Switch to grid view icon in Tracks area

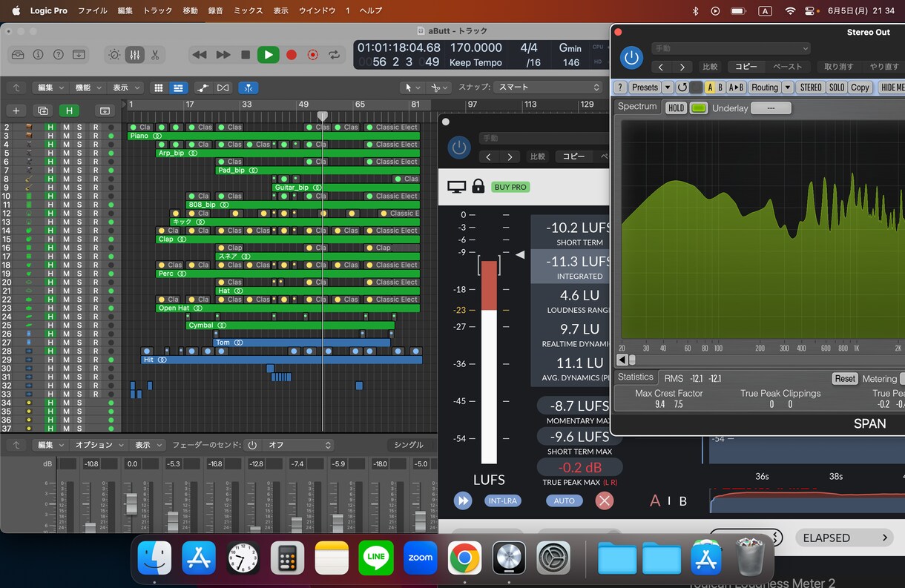click(x=158, y=87)
